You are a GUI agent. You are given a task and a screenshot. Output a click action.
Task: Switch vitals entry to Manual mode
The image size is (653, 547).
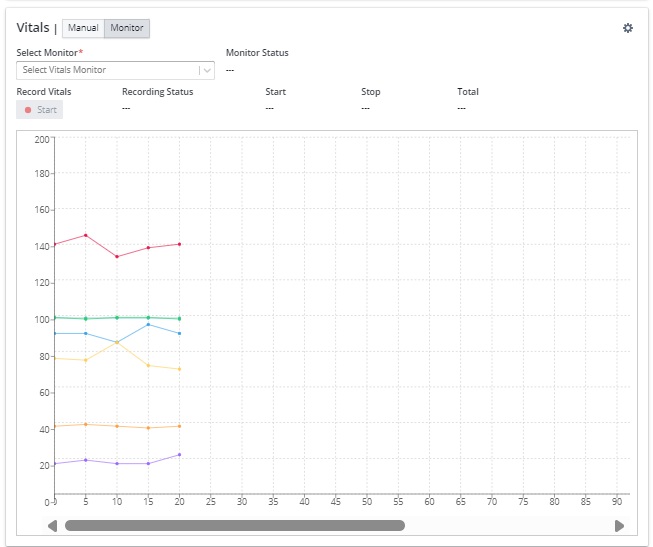pos(83,28)
